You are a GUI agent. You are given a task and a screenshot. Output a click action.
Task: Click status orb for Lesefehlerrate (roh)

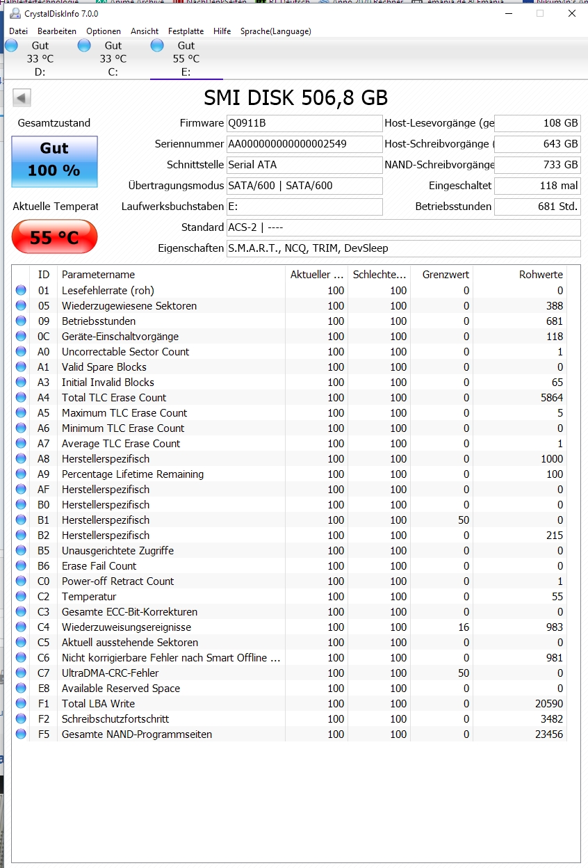21,291
